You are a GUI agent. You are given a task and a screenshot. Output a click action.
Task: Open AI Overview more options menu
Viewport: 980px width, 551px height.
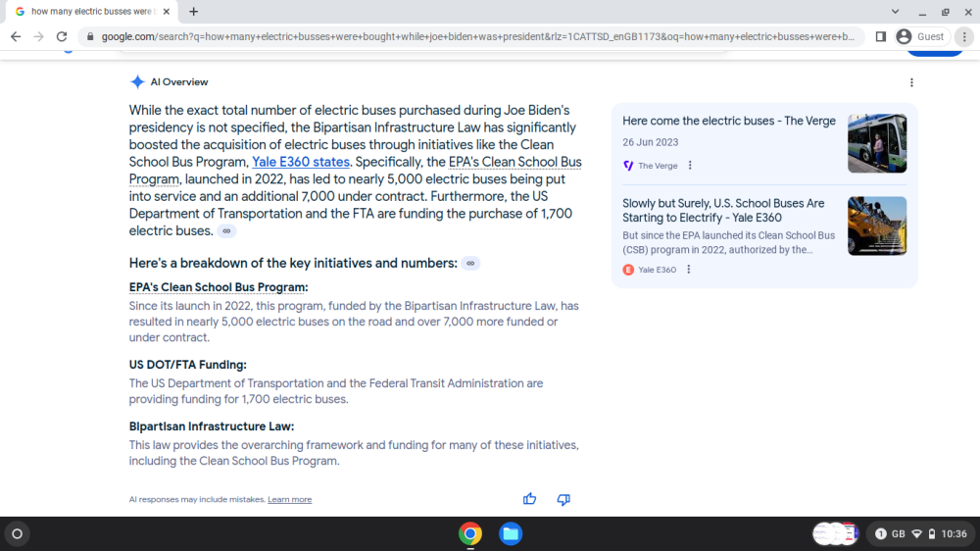(911, 82)
